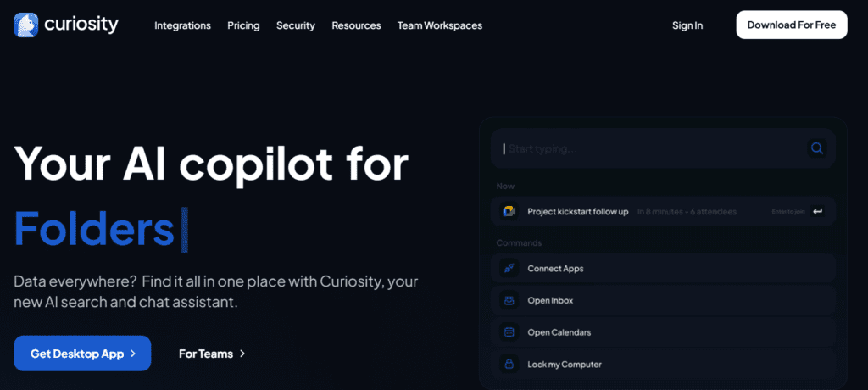
Task: Follow the For Teams arrow link
Action: pos(212,354)
